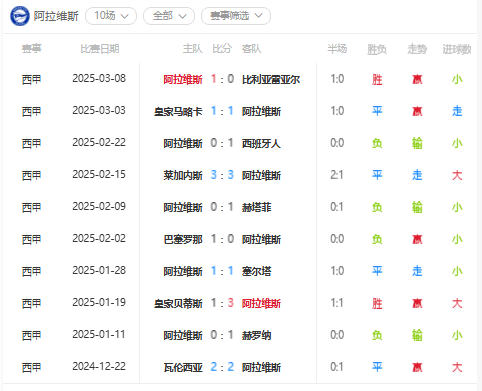The height and width of the screenshot is (391, 482).
Task: Click the 瓦伦西亚 home team name
Action: click(x=183, y=367)
